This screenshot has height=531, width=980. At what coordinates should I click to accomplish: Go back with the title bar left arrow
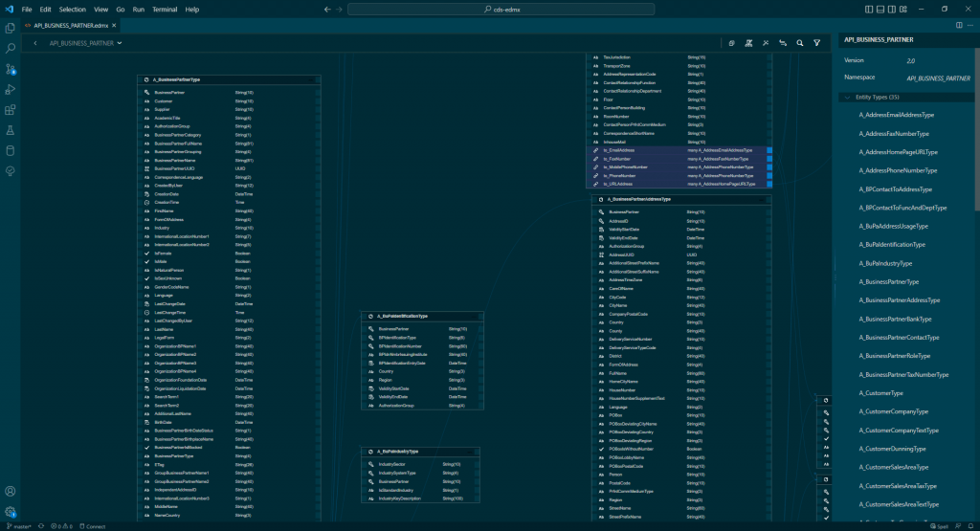[x=327, y=10]
